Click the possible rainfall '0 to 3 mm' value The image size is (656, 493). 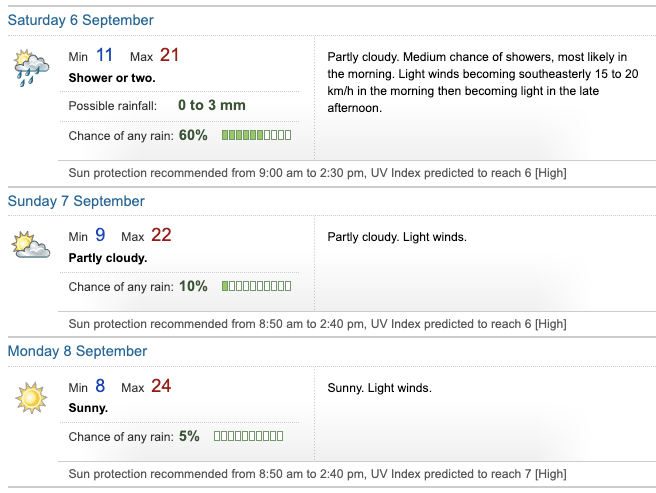click(211, 105)
